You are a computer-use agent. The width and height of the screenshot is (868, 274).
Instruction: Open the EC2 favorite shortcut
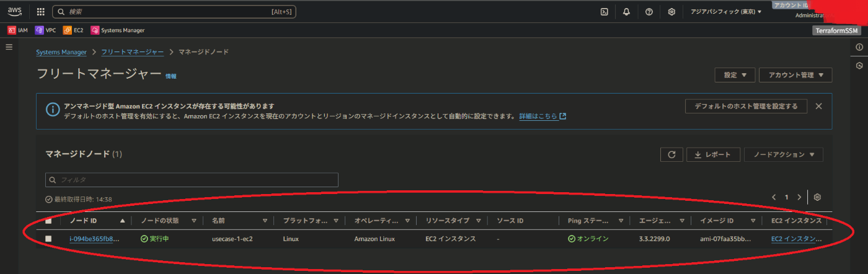pos(73,30)
